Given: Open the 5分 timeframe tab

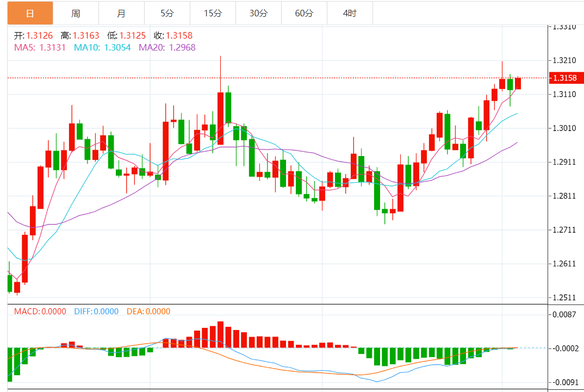Looking at the screenshot, I should (x=167, y=14).
